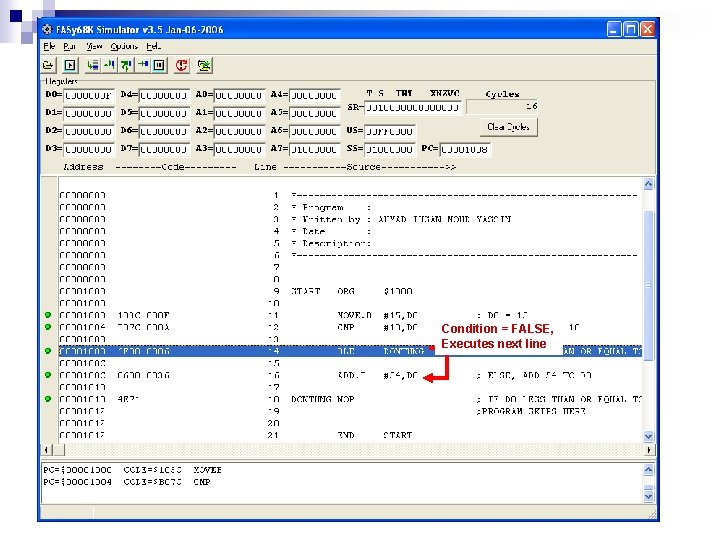Viewport: 720px width, 540px height.
Task: Click the Clear Cycles button
Action: click(x=508, y=127)
